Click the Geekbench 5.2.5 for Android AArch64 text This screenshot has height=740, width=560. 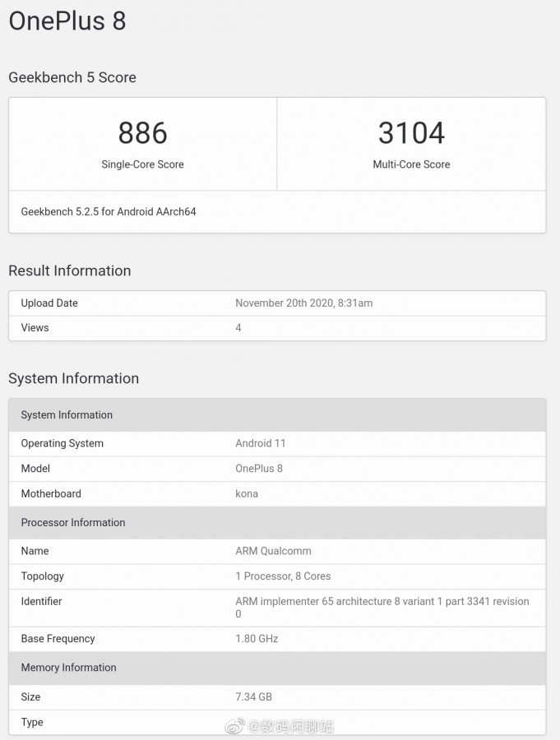tap(109, 211)
